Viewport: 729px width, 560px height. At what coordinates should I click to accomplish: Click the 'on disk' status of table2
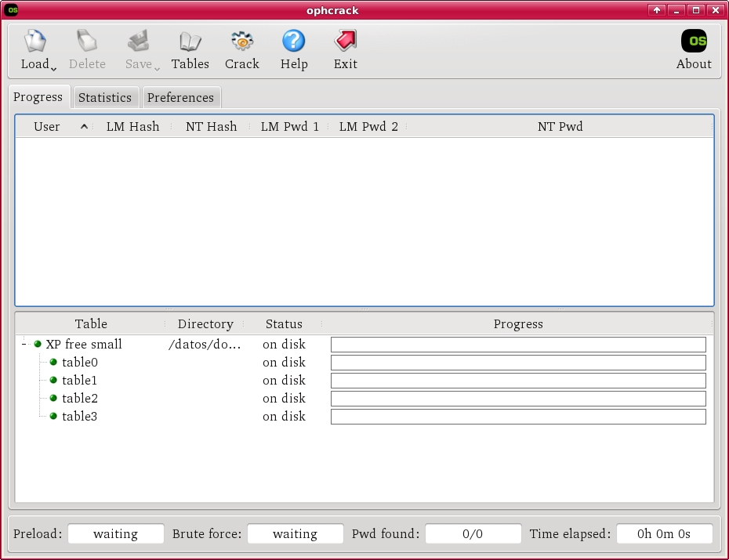284,399
